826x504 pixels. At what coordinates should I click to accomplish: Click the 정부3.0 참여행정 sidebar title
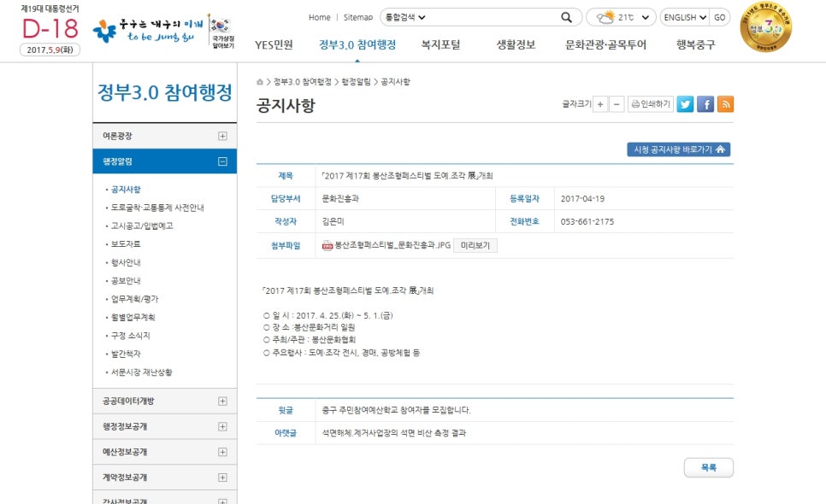[164, 92]
